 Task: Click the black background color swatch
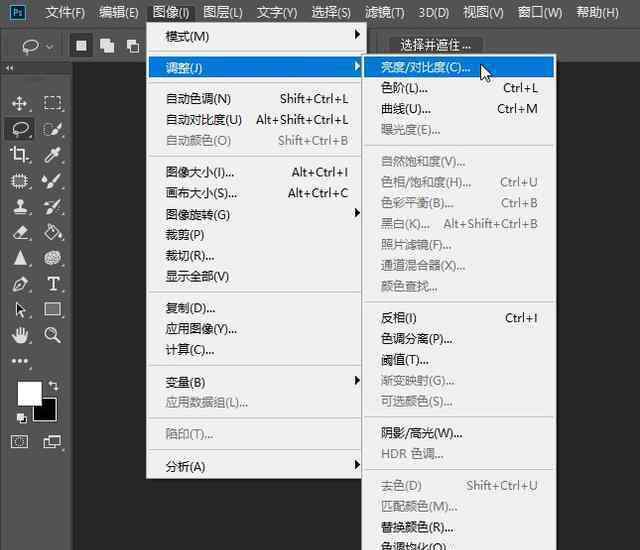click(48, 413)
